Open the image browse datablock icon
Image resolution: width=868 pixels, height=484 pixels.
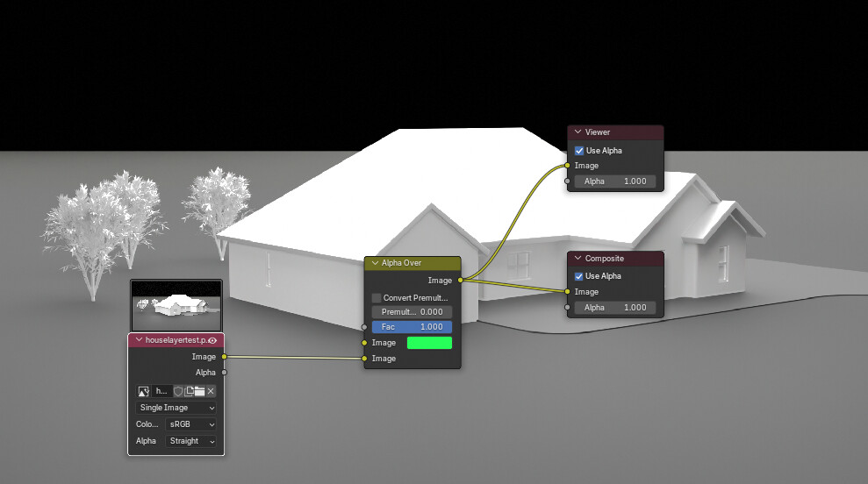[143, 391]
